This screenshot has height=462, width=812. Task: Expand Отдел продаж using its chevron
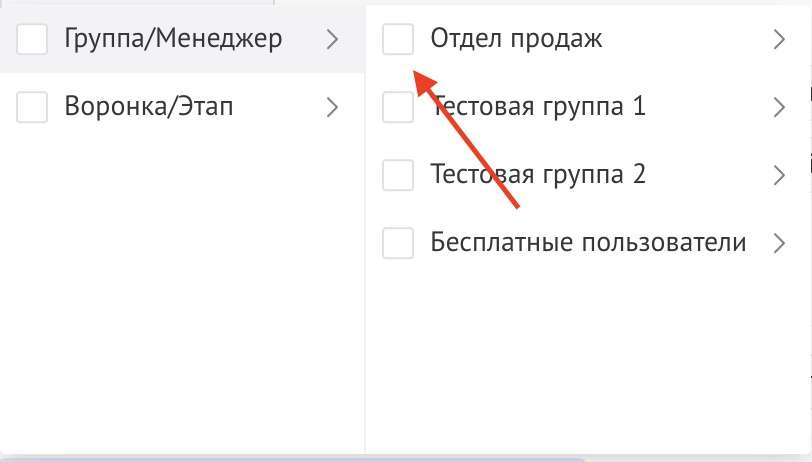pyautogui.click(x=780, y=39)
